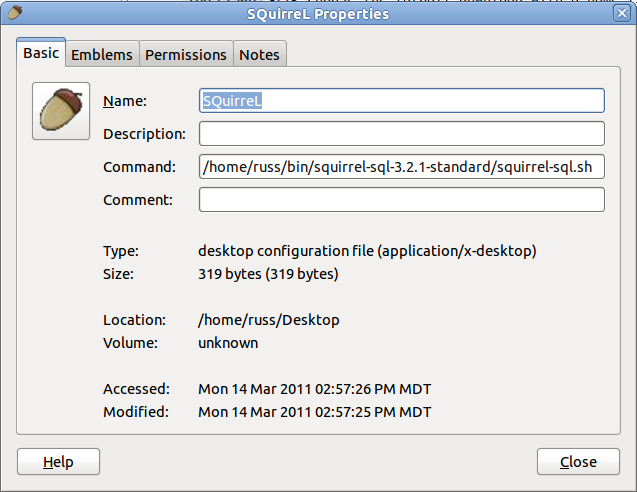
Task: Click the Name input field
Action: [x=402, y=100]
